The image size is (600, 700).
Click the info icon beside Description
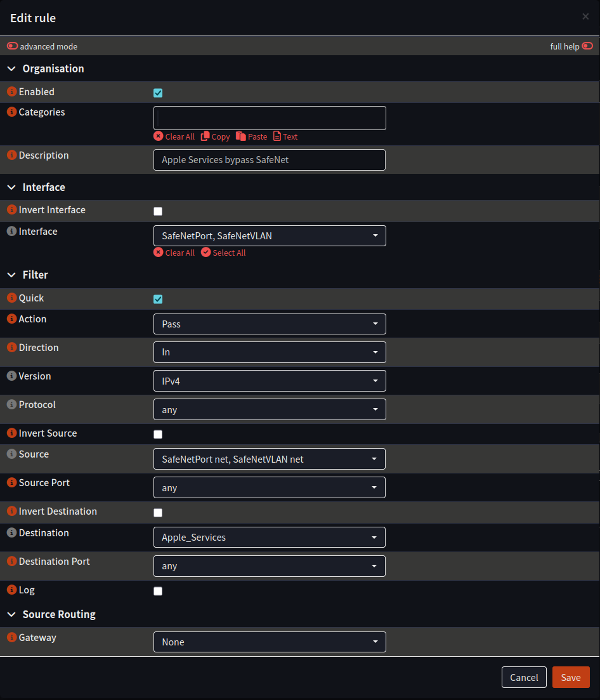click(x=11, y=155)
